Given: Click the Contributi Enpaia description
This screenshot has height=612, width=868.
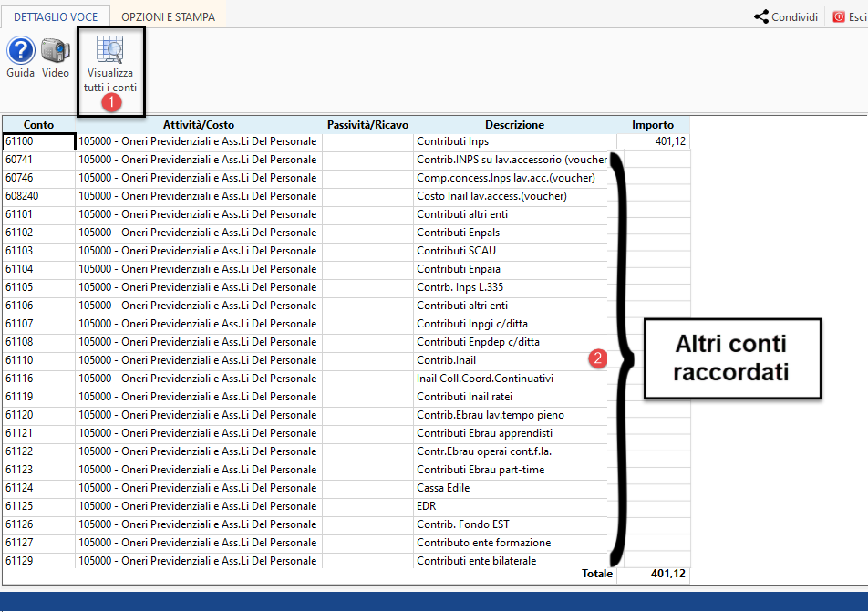Looking at the screenshot, I should point(511,269).
